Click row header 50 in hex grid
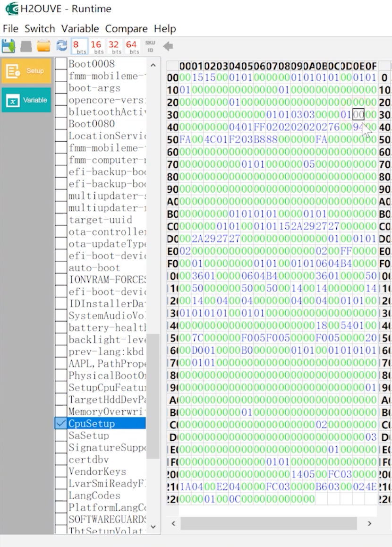Screen dimensions: 392x547 point(173,139)
